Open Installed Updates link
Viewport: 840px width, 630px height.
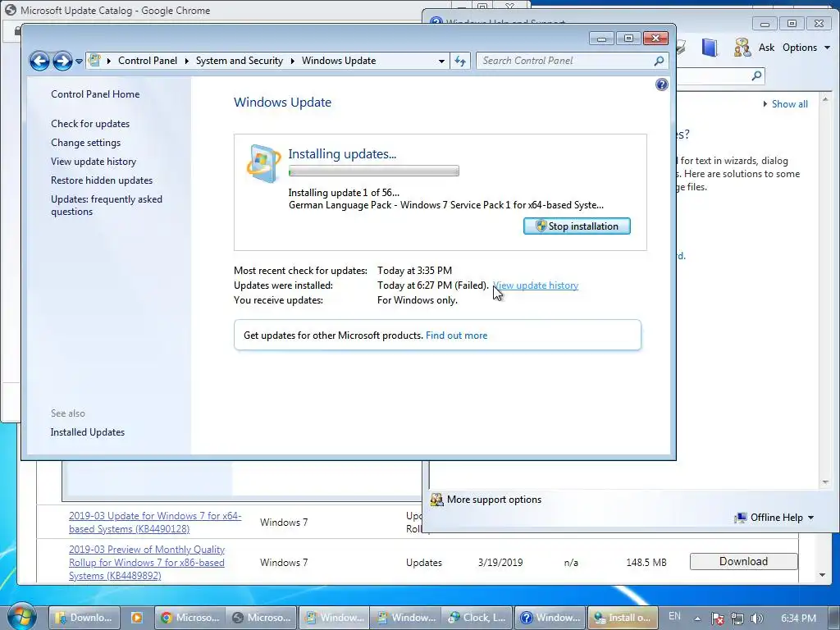[x=87, y=432]
